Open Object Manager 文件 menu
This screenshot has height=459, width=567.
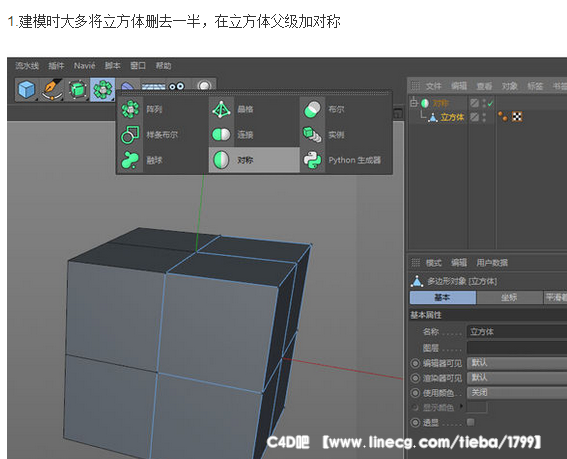433,86
